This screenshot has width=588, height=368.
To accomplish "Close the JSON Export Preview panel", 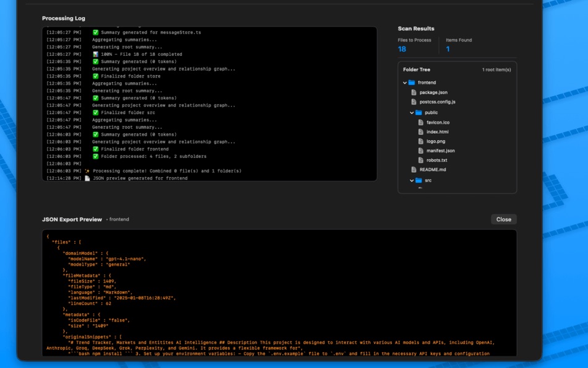I will (x=503, y=219).
